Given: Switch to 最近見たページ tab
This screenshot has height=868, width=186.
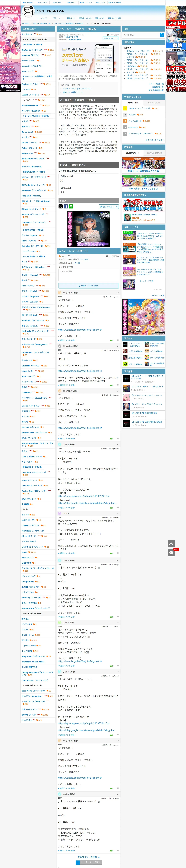Looking at the screenshot, I should pyautogui.click(x=133, y=153).
